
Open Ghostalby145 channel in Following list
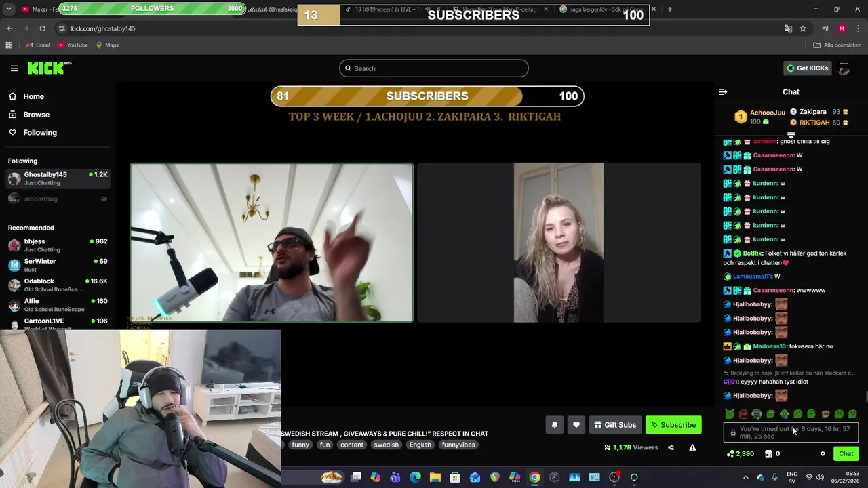[x=58, y=178]
